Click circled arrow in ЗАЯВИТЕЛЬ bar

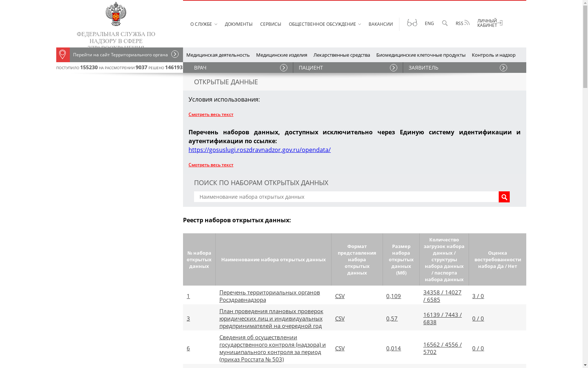click(x=503, y=68)
